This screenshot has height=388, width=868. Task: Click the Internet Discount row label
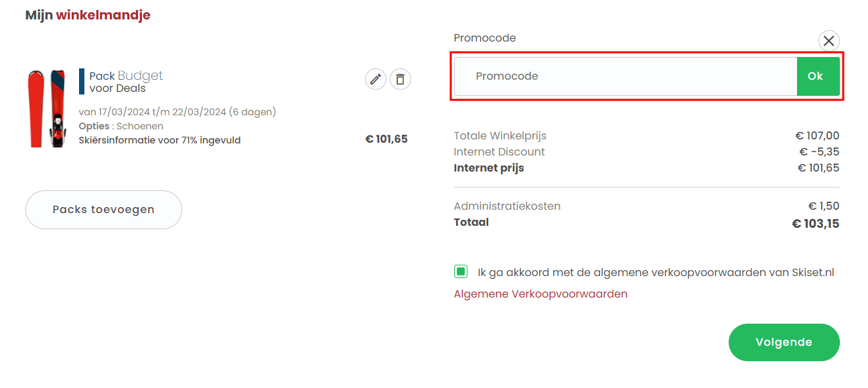point(499,152)
